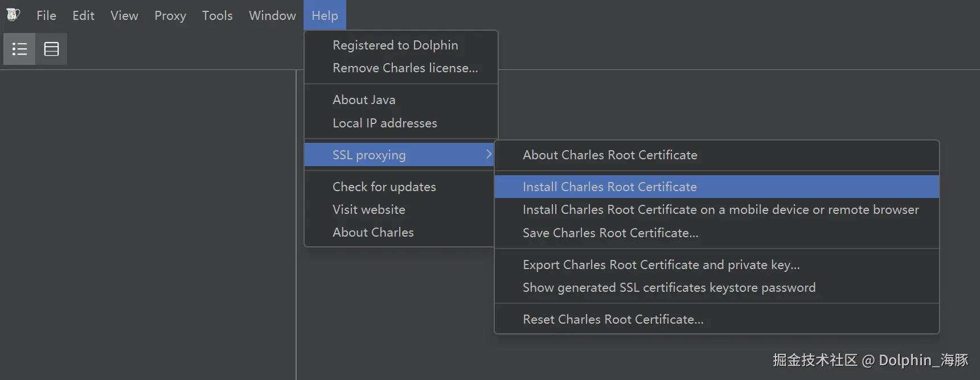Install certificate on mobile device or remote browser
980x380 pixels.
716,209
